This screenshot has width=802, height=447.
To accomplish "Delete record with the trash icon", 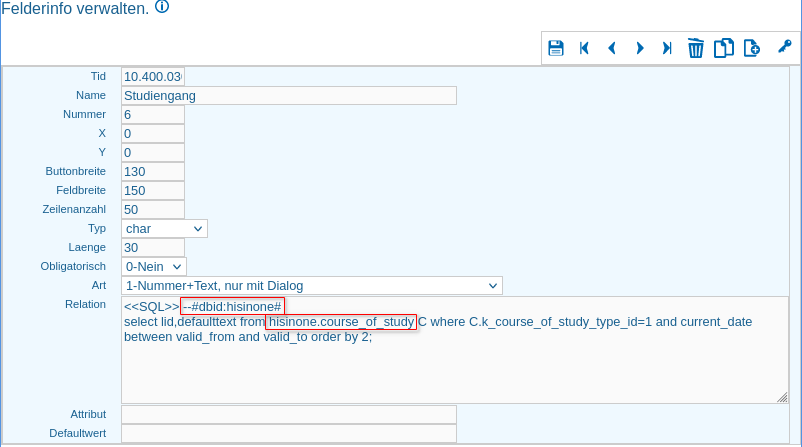I will 696,48.
